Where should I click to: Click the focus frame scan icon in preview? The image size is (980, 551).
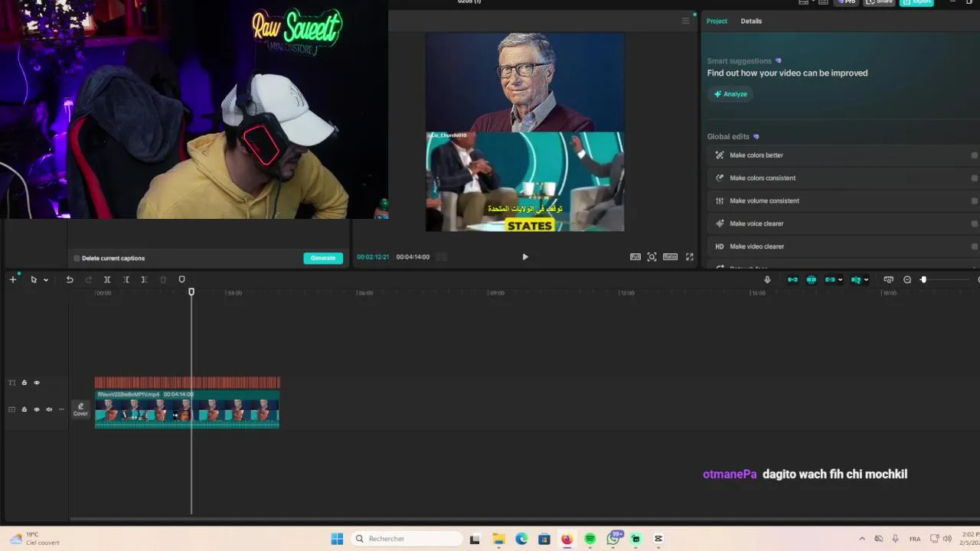(x=652, y=257)
